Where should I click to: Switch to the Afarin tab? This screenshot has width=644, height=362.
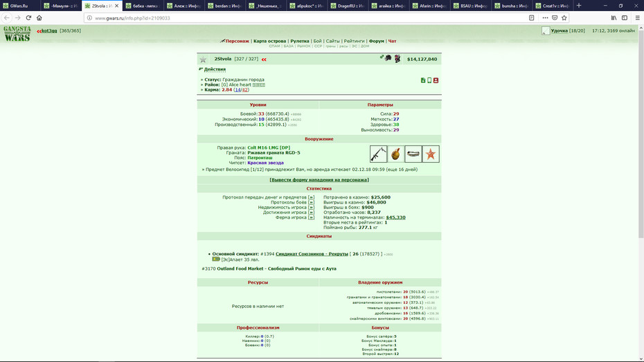(x=429, y=6)
